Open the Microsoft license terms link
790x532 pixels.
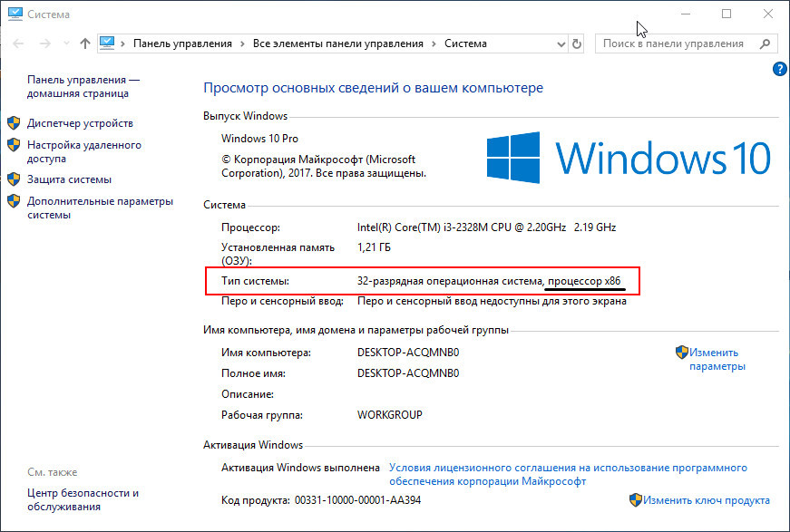568,475
